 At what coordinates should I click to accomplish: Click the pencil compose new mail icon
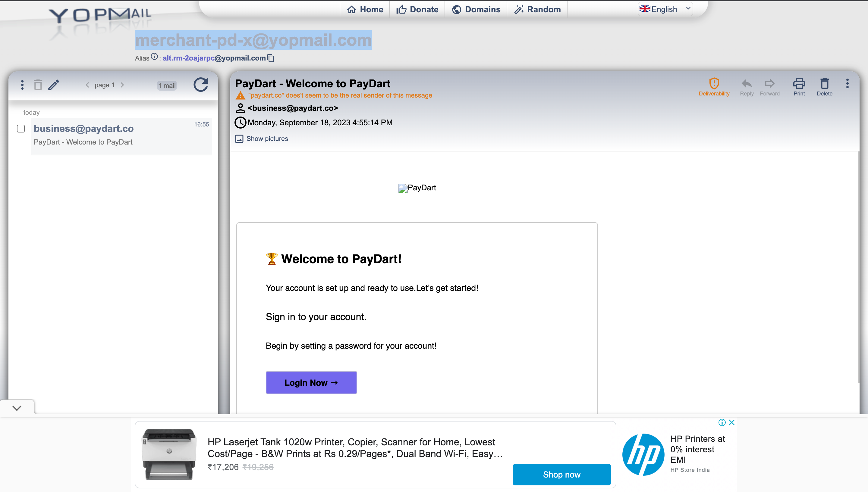click(x=54, y=85)
